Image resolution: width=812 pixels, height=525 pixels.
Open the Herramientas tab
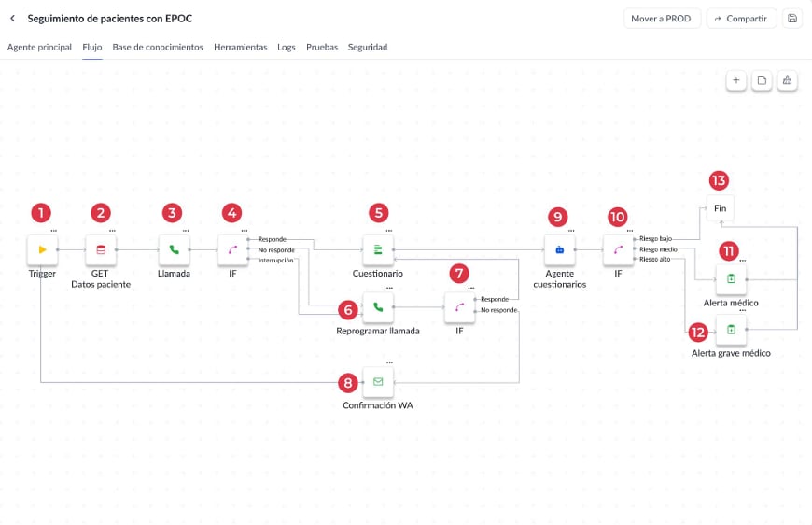click(240, 47)
